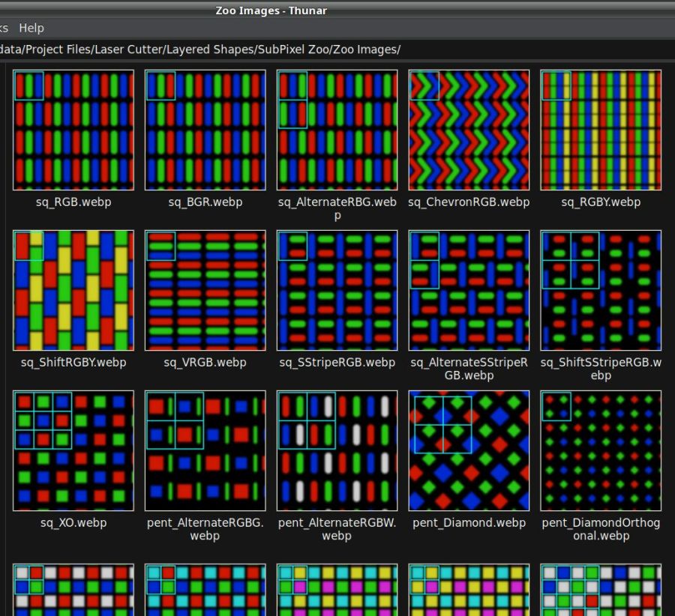Open sq_AlternateSStripeRGB.webp
Image resolution: width=675 pixels, height=616 pixels.
(469, 290)
